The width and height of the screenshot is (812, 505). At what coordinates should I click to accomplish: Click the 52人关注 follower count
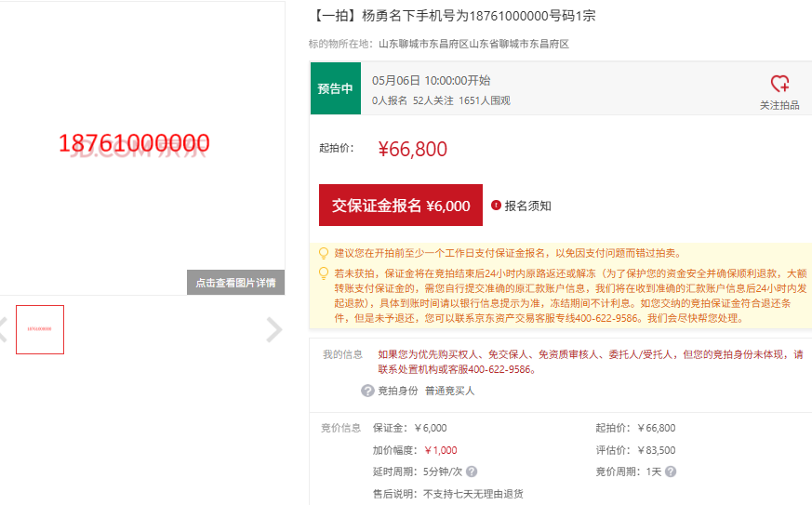tap(433, 100)
